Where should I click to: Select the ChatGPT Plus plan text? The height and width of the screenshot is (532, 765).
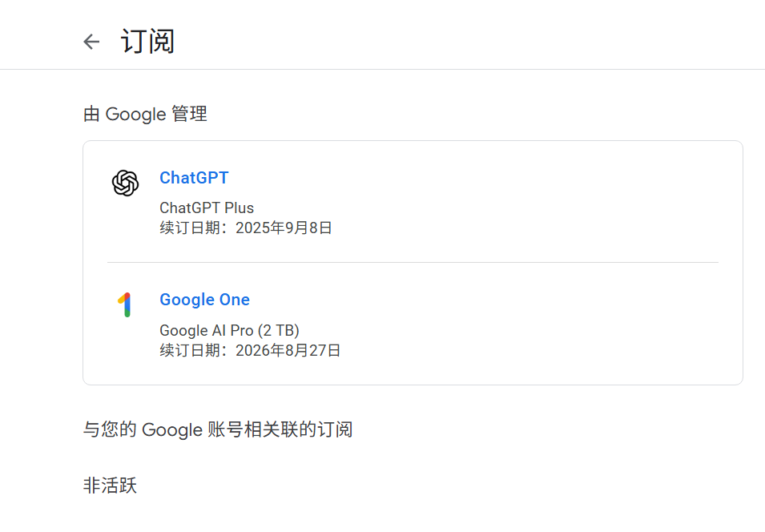pyautogui.click(x=207, y=208)
